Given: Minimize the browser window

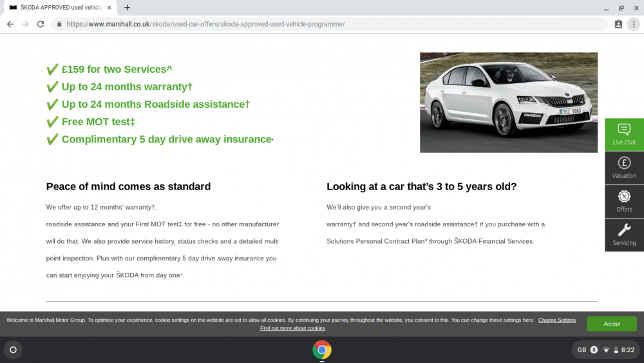Looking at the screenshot, I should [x=606, y=8].
